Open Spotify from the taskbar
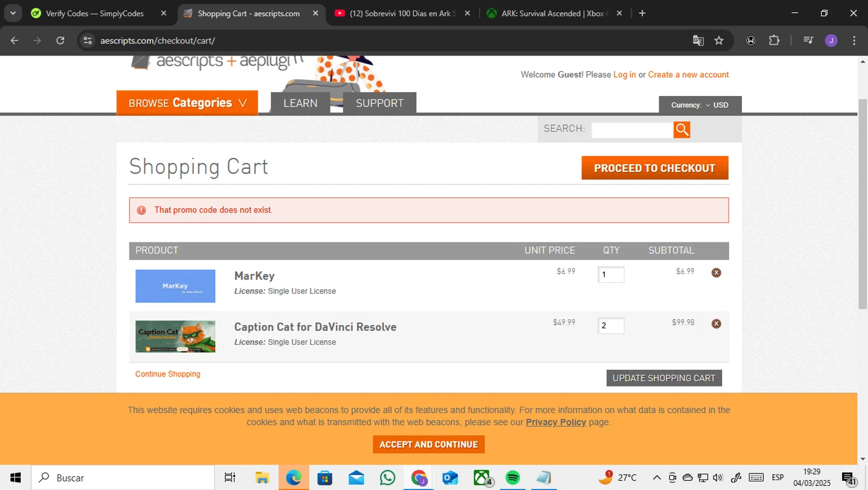 [x=513, y=478]
